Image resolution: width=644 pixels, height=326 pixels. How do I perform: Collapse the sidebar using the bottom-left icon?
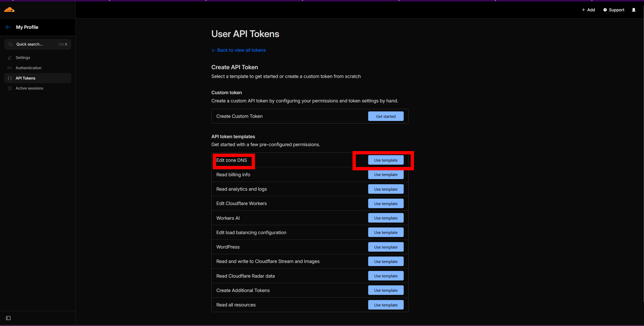point(8,318)
